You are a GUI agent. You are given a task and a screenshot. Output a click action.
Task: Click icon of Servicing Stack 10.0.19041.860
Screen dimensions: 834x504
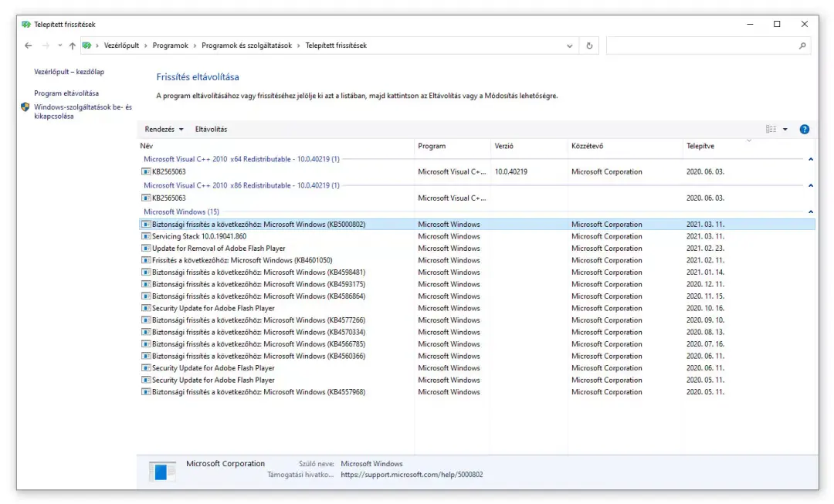coord(146,237)
